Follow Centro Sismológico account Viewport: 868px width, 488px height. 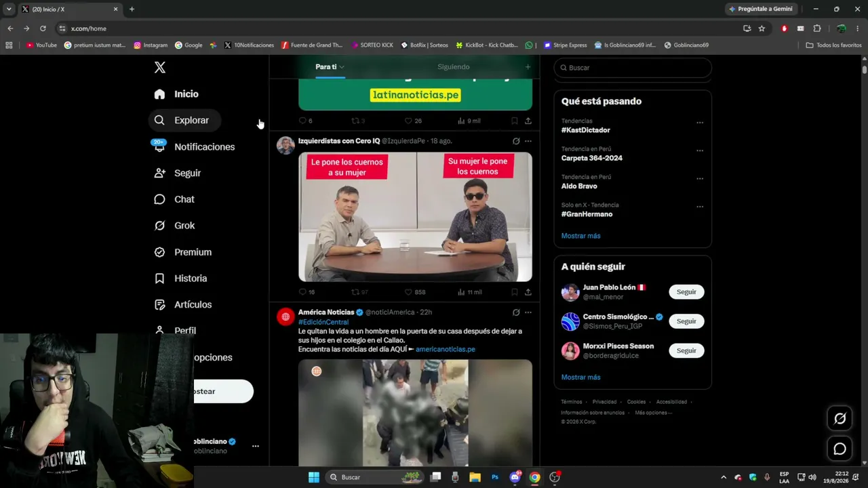click(686, 321)
